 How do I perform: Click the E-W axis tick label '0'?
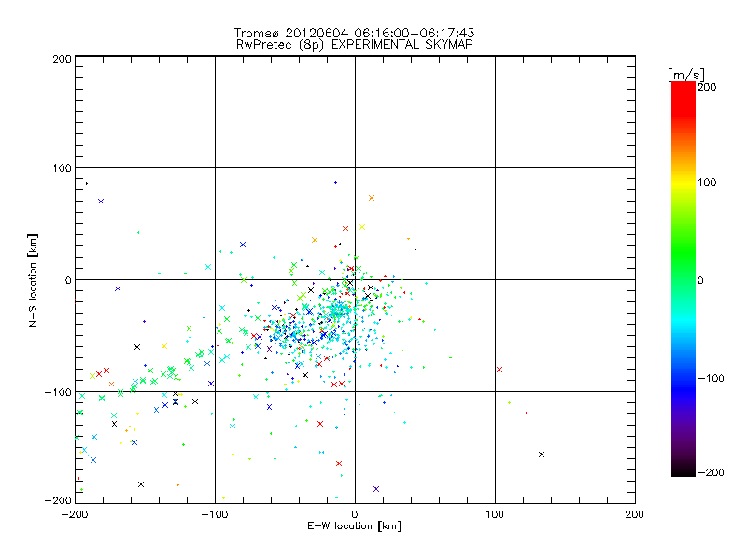pyautogui.click(x=355, y=514)
